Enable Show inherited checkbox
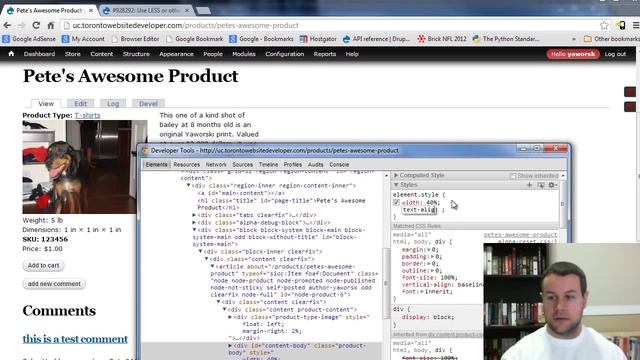Screen dimensions: 640x360 513,176
